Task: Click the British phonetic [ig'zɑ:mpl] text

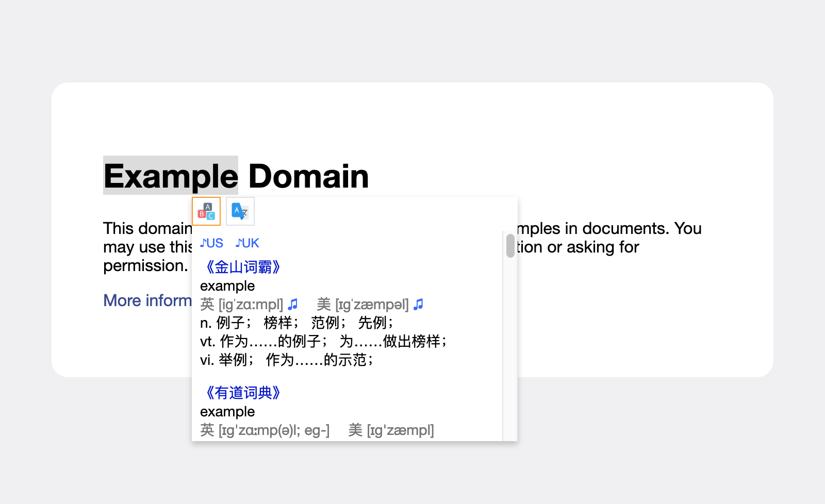Action: tap(251, 305)
